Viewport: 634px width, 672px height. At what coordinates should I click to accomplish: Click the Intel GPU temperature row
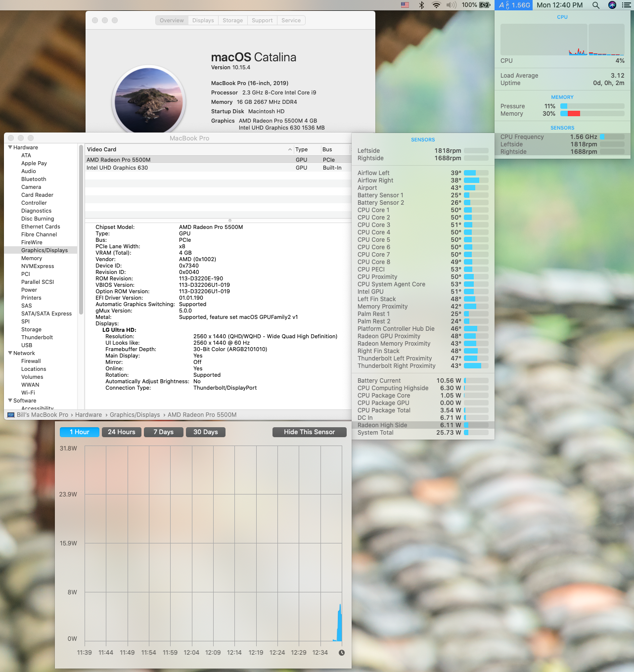pyautogui.click(x=423, y=292)
